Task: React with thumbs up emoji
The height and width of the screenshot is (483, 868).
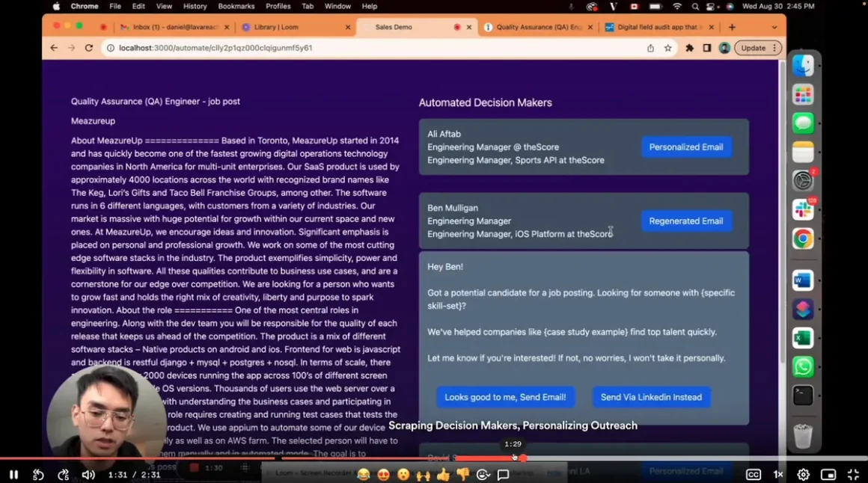Action: point(443,475)
